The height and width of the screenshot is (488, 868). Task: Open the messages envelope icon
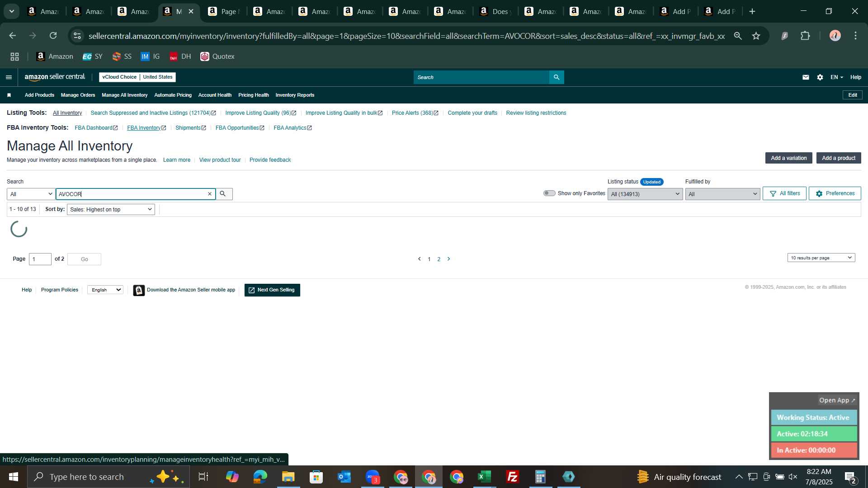coord(806,77)
